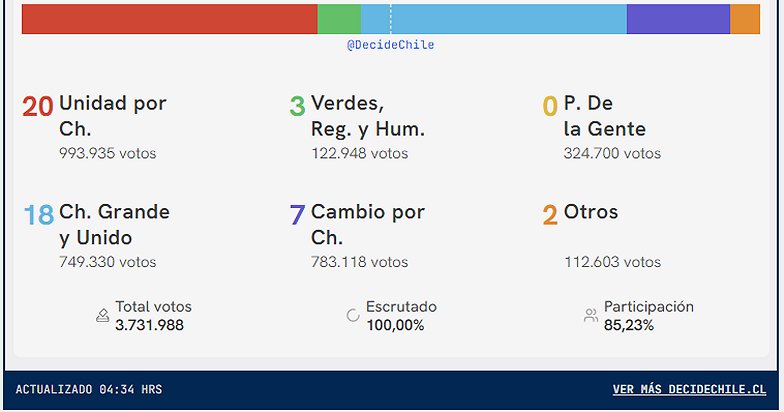Click the Unidad por Ch. party name
Viewport: 784px width, 412px height.
(x=112, y=115)
